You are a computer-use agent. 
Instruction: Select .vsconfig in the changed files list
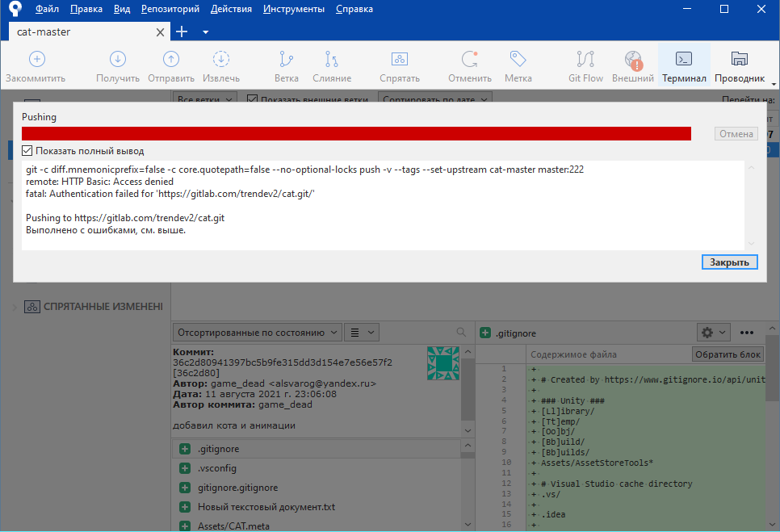coord(216,468)
